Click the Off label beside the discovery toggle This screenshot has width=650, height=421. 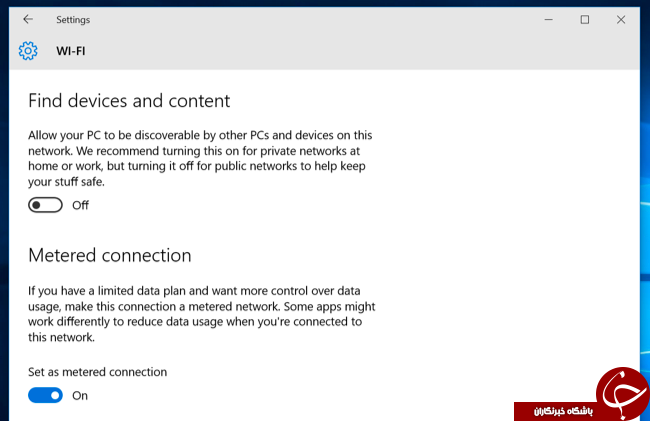coord(80,205)
